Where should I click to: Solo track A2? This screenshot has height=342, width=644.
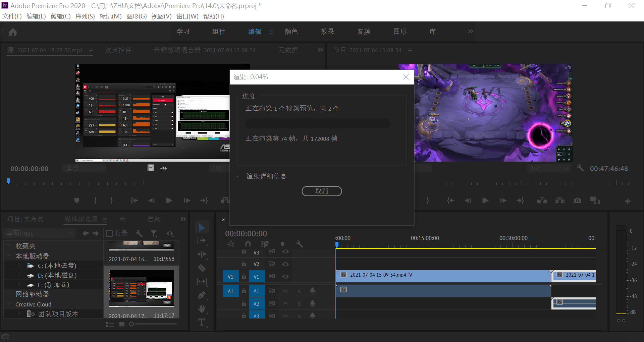(299, 304)
